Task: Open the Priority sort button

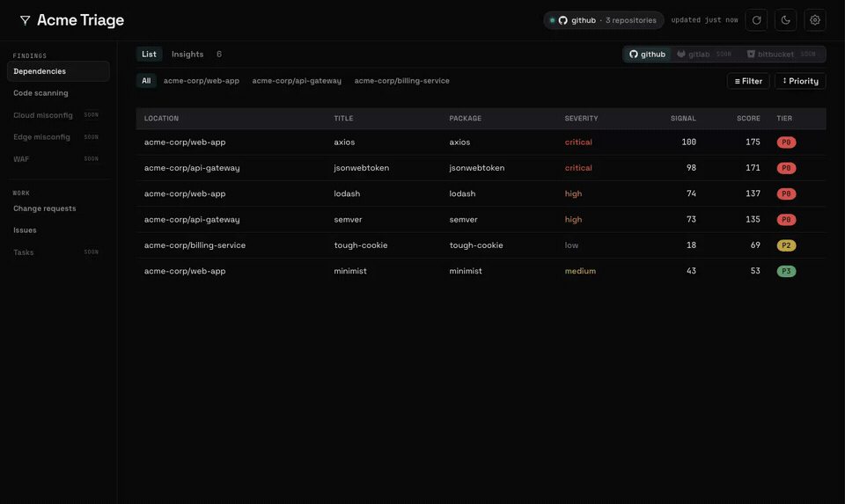Action: pyautogui.click(x=800, y=81)
